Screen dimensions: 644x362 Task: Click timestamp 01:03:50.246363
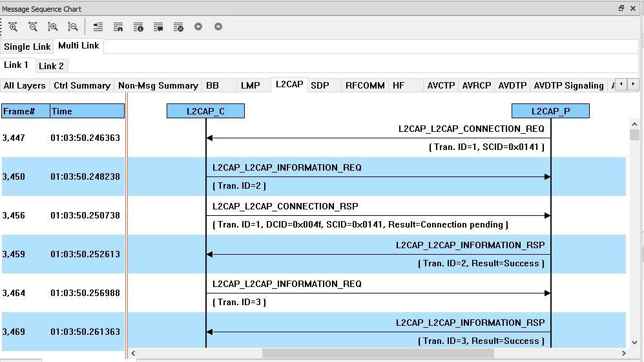pyautogui.click(x=85, y=138)
